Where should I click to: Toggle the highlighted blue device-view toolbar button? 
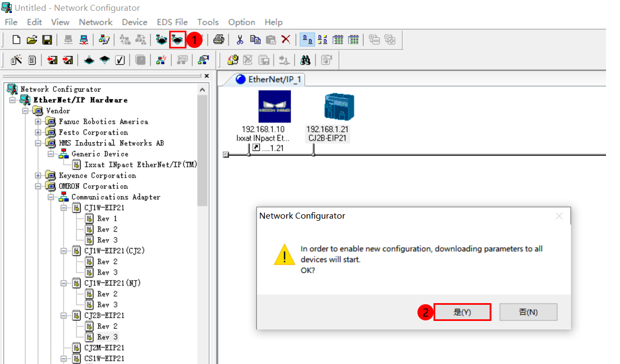307,39
